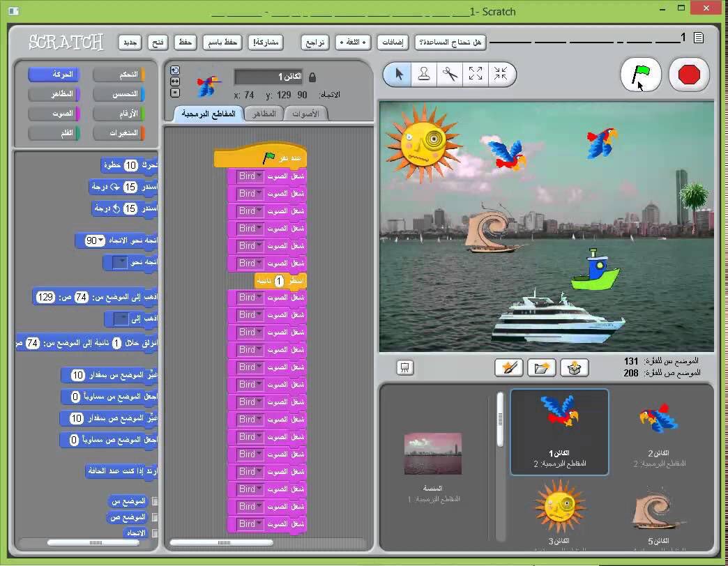This screenshot has width=728, height=566.
Task: Select the الكائن2 sprite thumbnail
Action: click(658, 432)
